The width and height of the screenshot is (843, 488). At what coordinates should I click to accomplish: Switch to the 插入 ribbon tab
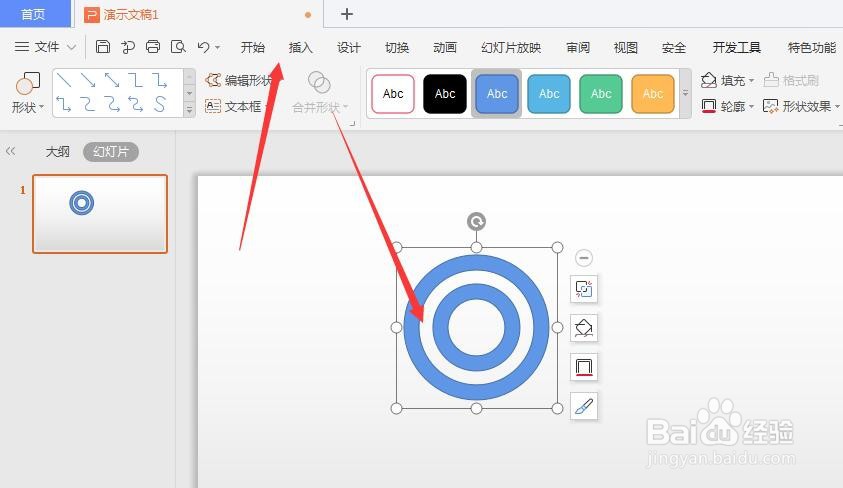click(x=301, y=47)
